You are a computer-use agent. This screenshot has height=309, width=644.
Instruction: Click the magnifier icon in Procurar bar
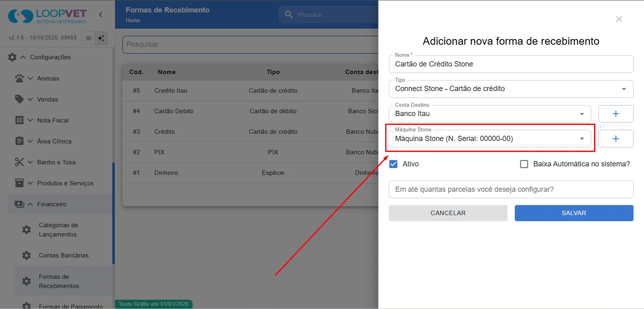point(289,15)
